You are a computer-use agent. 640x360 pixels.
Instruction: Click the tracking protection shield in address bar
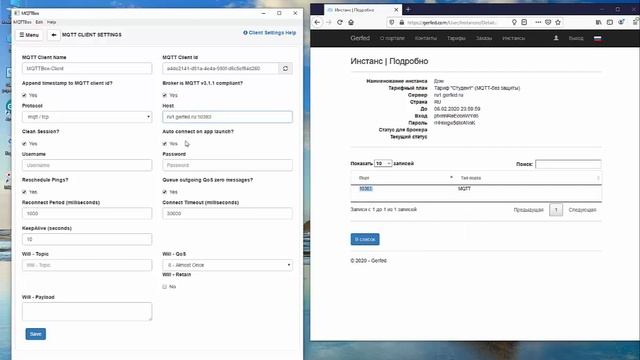[392, 22]
